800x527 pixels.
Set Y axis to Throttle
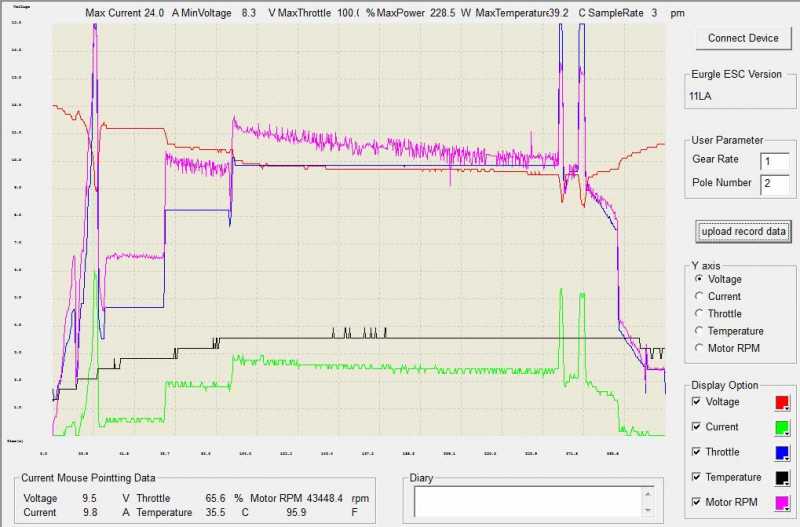pos(699,314)
